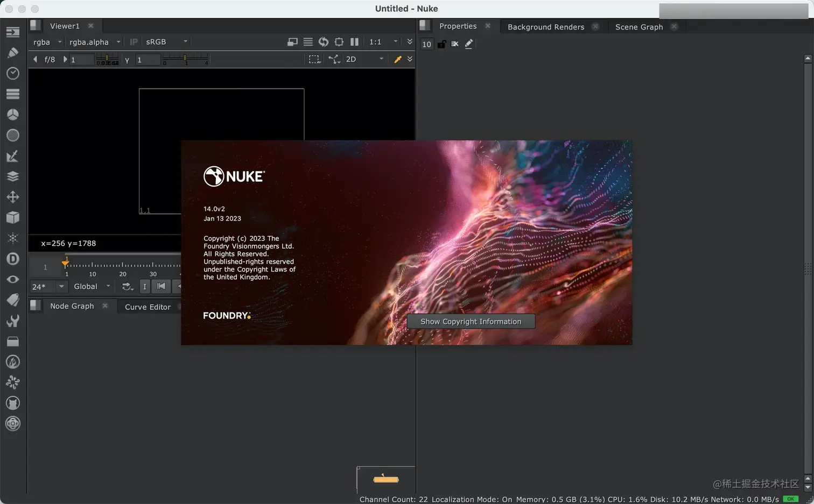
Task: Open the FurnaceCore flame menu
Action: 12,362
